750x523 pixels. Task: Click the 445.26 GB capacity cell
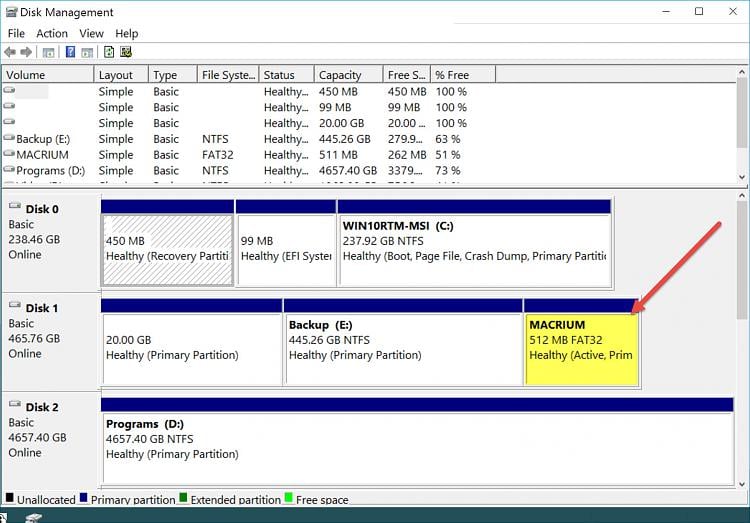point(345,139)
